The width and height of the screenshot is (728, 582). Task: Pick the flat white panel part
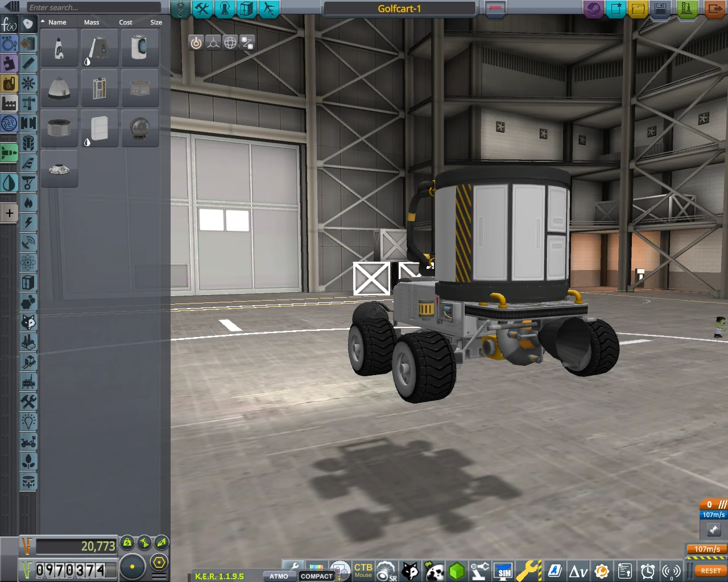pos(100,128)
